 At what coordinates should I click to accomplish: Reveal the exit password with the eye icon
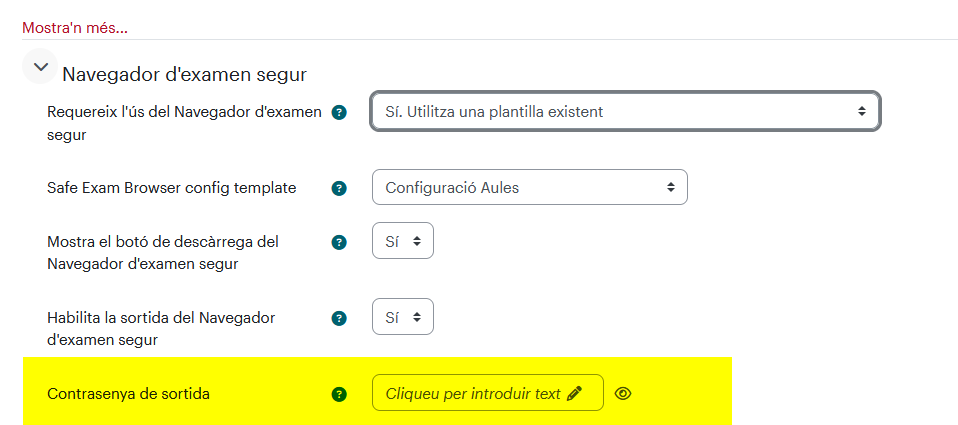[x=623, y=393]
